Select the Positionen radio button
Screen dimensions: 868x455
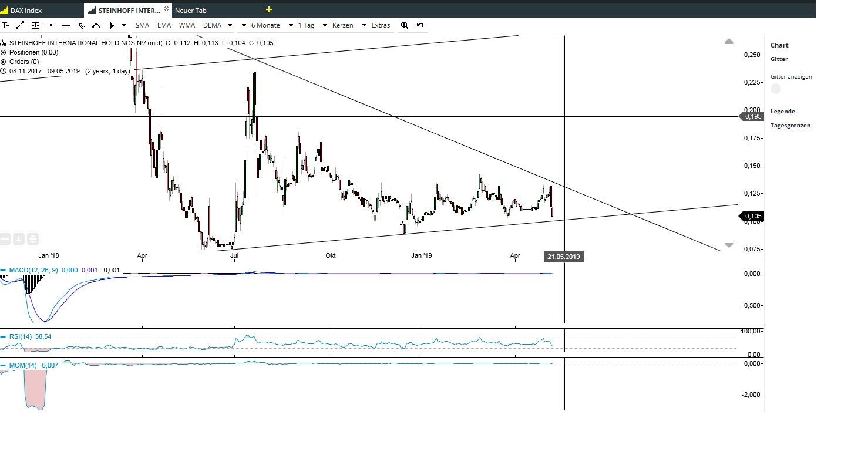click(x=4, y=52)
